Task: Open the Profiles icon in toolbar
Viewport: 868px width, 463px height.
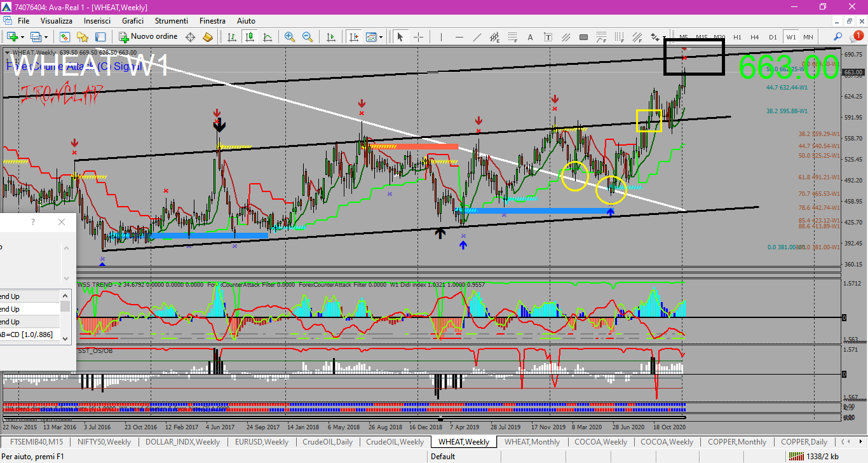Action: click(35, 37)
